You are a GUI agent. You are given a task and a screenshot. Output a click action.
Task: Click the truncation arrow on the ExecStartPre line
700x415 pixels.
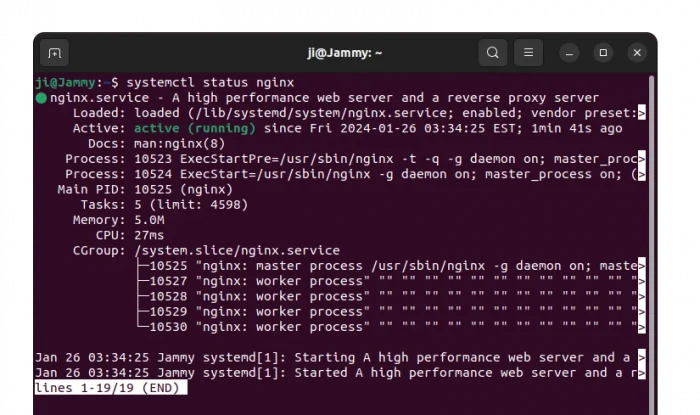(x=641, y=159)
